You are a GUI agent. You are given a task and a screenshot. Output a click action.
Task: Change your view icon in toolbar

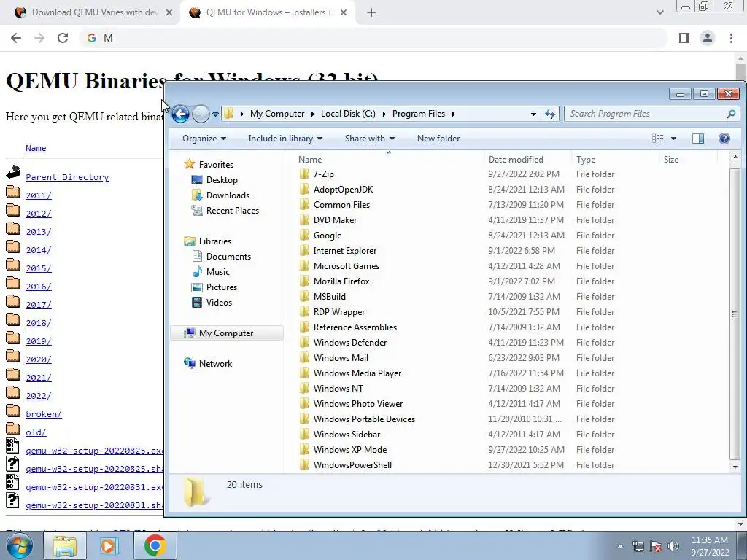coord(658,139)
